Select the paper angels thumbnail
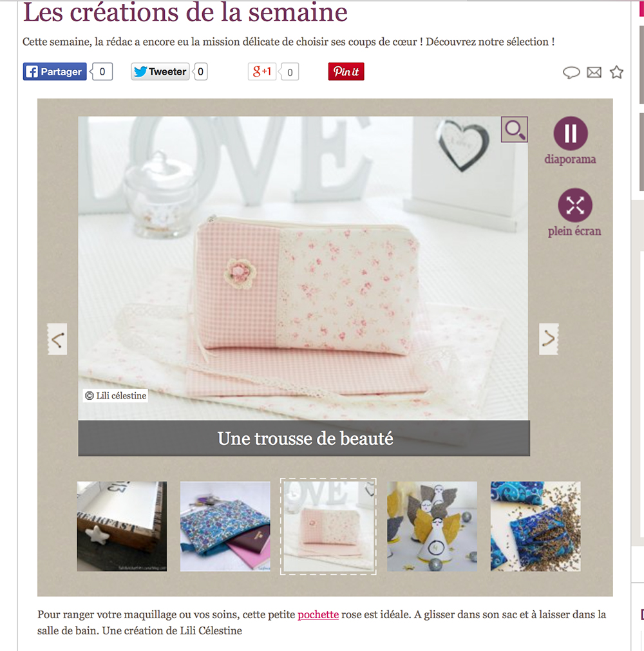The image size is (644, 651). coord(432,527)
